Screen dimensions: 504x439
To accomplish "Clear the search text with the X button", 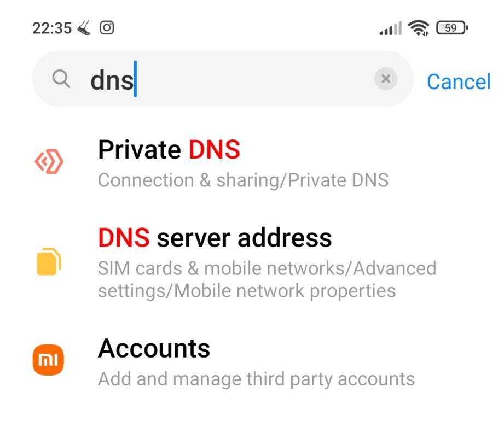I will [x=385, y=79].
